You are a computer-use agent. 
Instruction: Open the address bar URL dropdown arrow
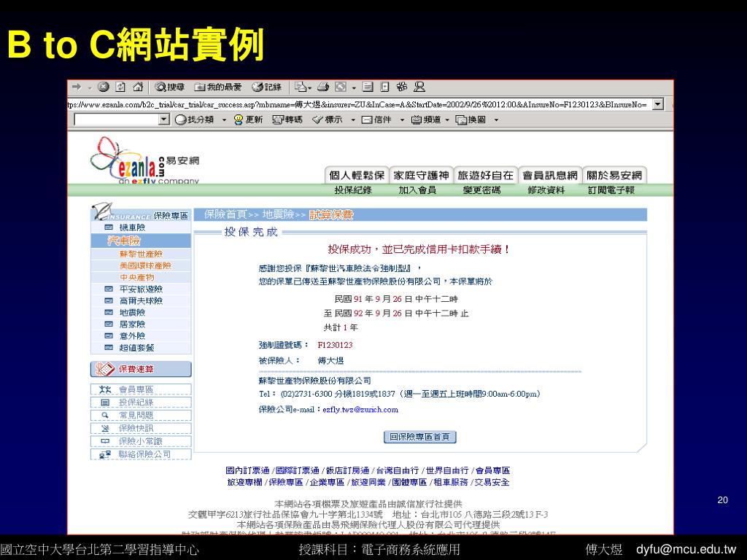point(658,104)
